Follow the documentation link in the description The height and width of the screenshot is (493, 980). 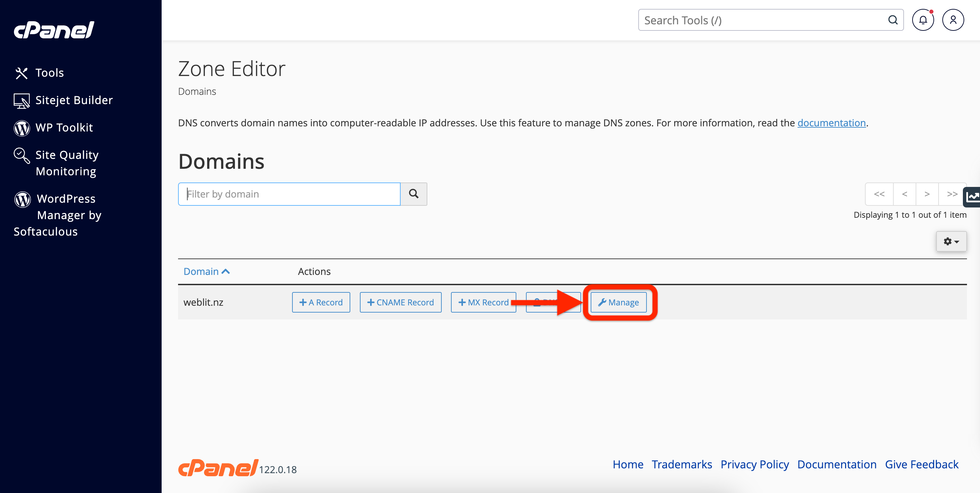coord(832,123)
